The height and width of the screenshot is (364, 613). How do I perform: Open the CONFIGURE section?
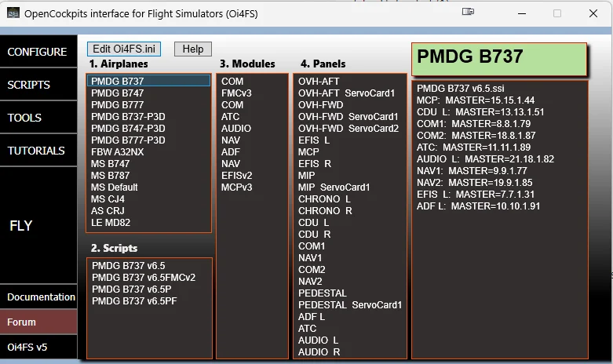(x=38, y=52)
